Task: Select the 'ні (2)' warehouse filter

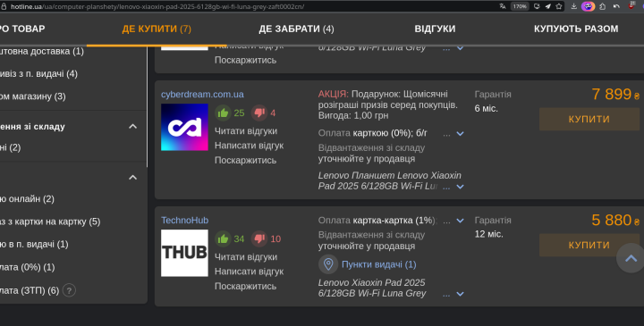Action: click(10, 147)
